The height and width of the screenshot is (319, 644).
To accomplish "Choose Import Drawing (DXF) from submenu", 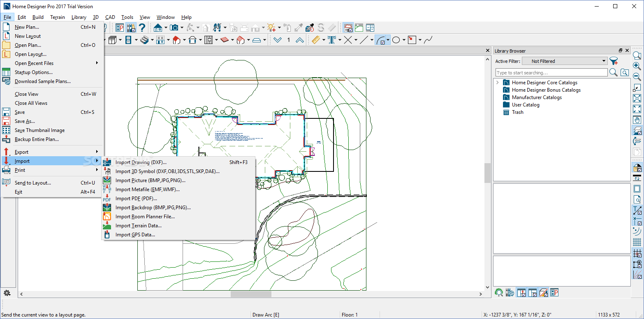I will [x=178, y=162].
